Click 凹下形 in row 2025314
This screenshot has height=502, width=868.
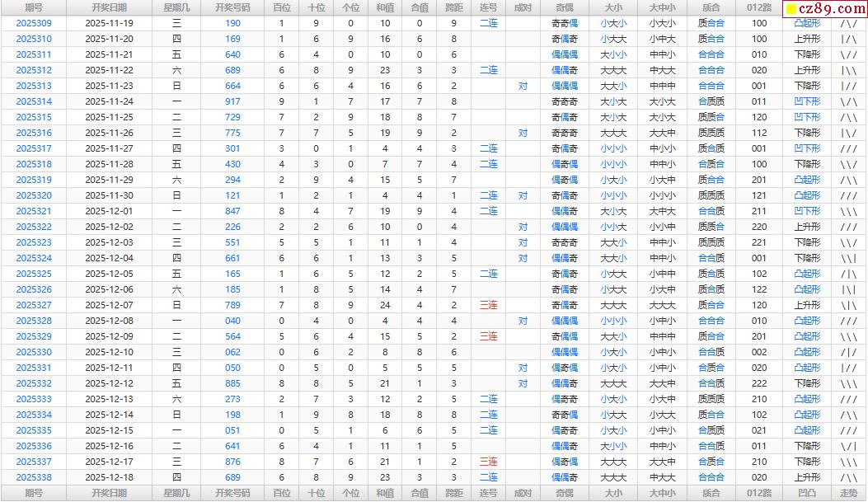coord(808,101)
